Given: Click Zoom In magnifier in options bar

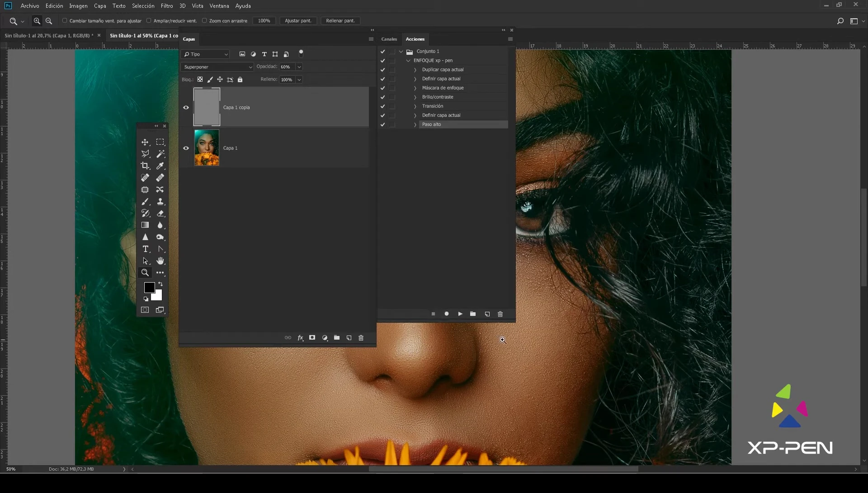Looking at the screenshot, I should point(37,21).
